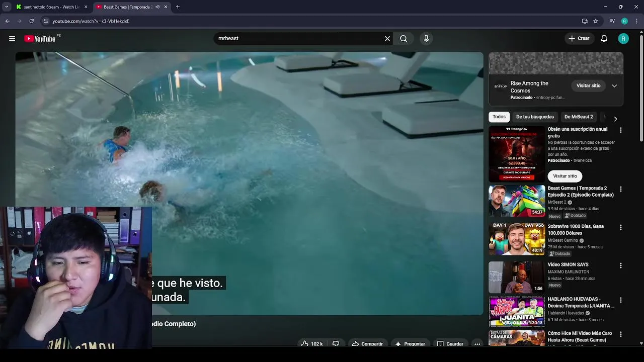The image size is (644, 362).
Task: Open the YouTube guide hamburger menu
Action: click(x=12, y=39)
